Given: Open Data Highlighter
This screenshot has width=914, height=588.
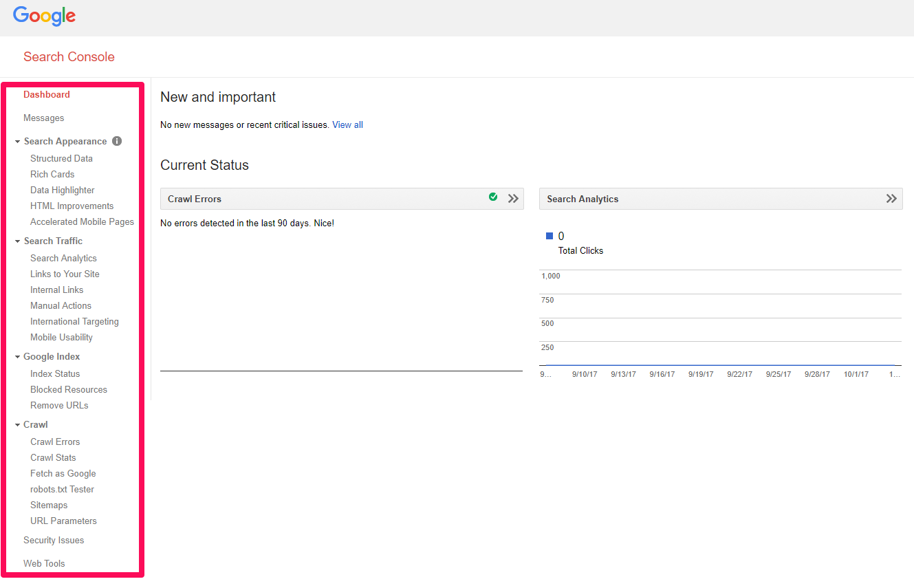Looking at the screenshot, I should [x=63, y=190].
